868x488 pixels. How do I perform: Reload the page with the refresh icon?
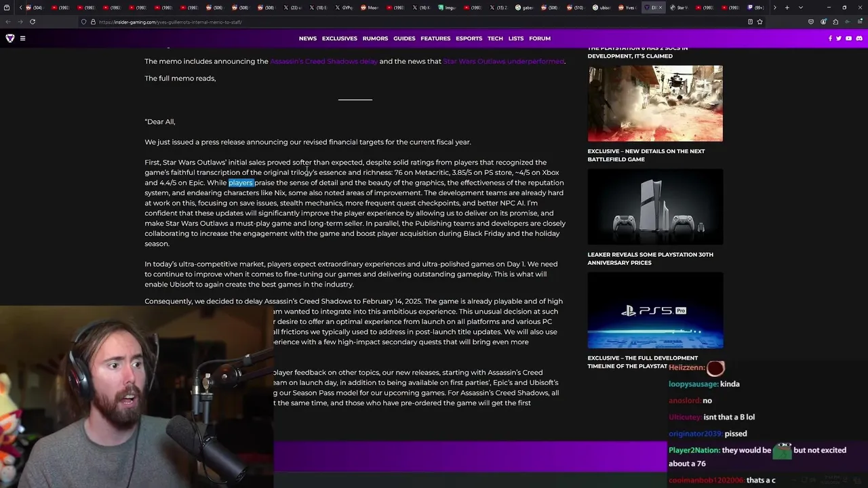(x=32, y=22)
